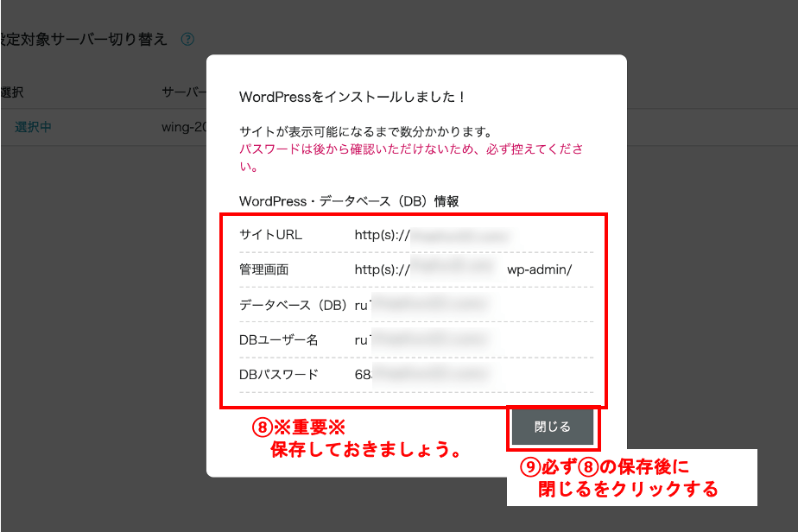Click the wing-20 server name in background
This screenshot has width=798, height=532.
pos(184,127)
